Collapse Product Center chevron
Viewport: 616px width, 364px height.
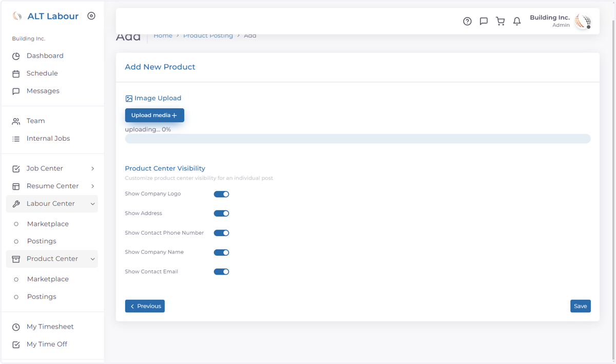(x=92, y=259)
